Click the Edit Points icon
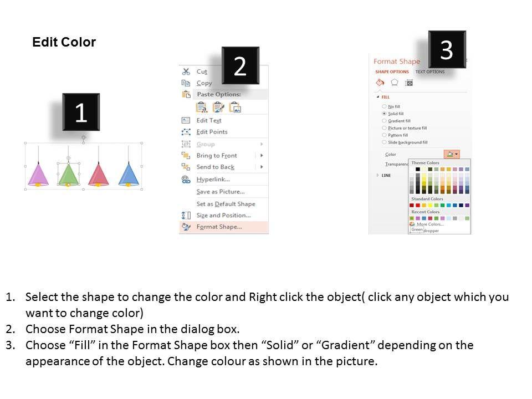This screenshot has height=399, width=532. point(186,132)
